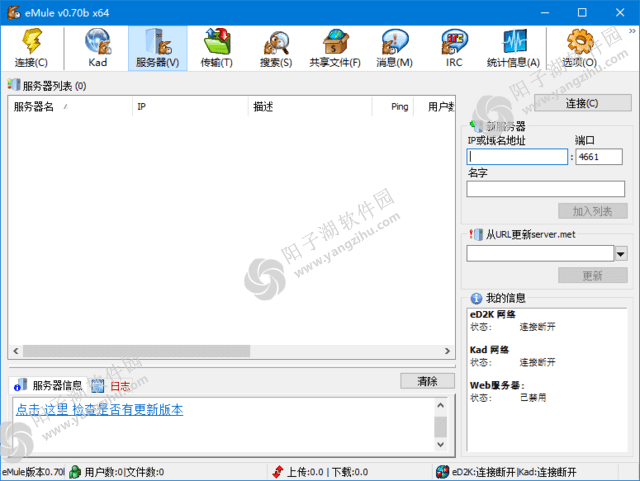Click the 加入列表 button
Viewport: 640px width, 481px height.
click(592, 211)
